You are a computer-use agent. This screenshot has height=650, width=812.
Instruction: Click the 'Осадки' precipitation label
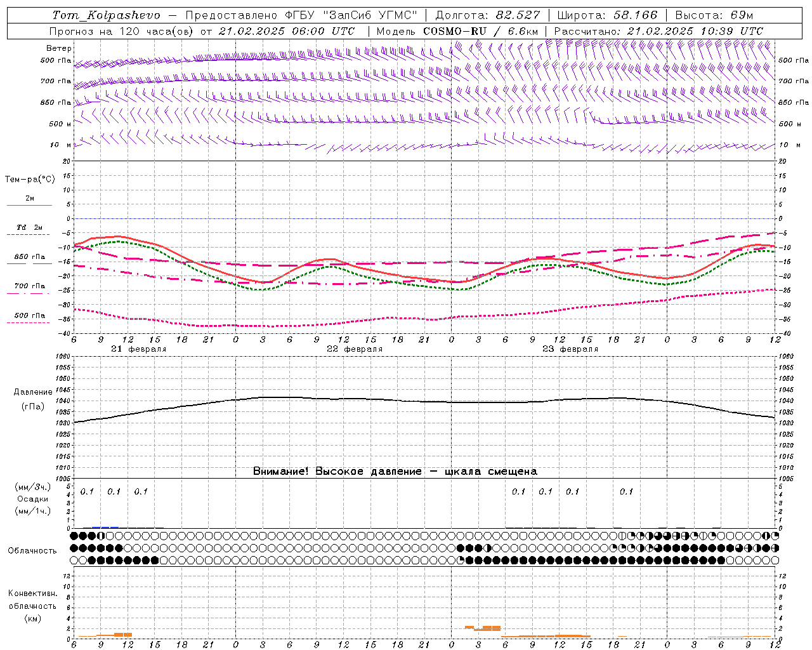33,499
